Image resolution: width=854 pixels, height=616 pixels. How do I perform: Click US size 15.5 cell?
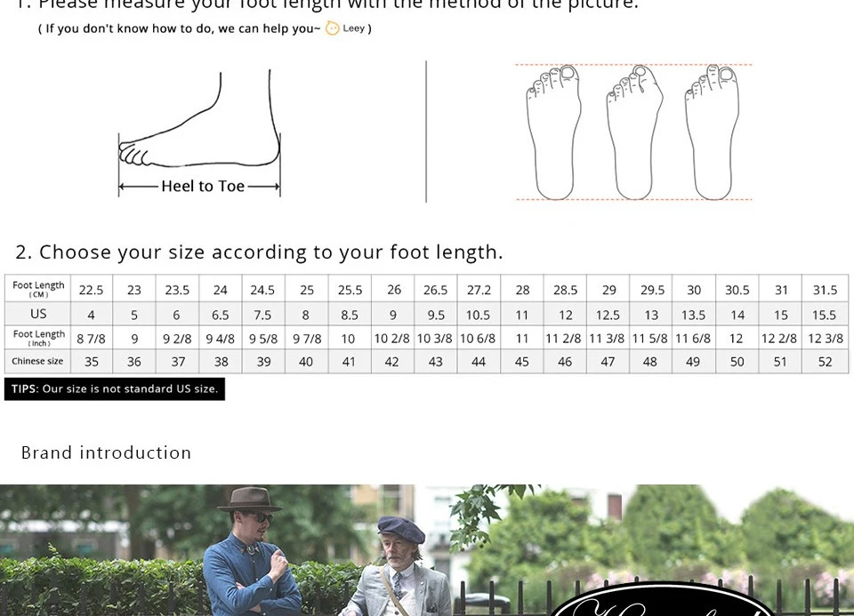tap(824, 315)
